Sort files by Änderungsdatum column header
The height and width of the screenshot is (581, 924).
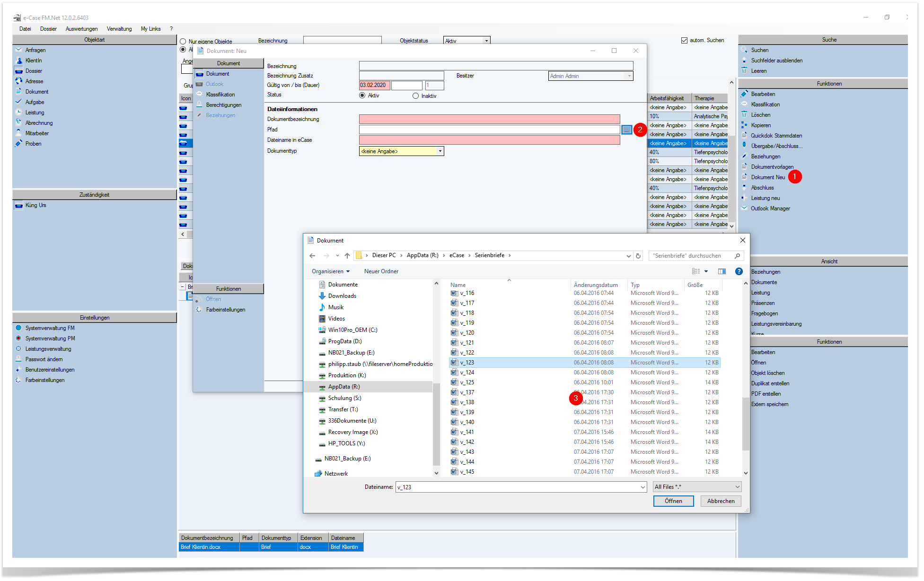(x=595, y=285)
